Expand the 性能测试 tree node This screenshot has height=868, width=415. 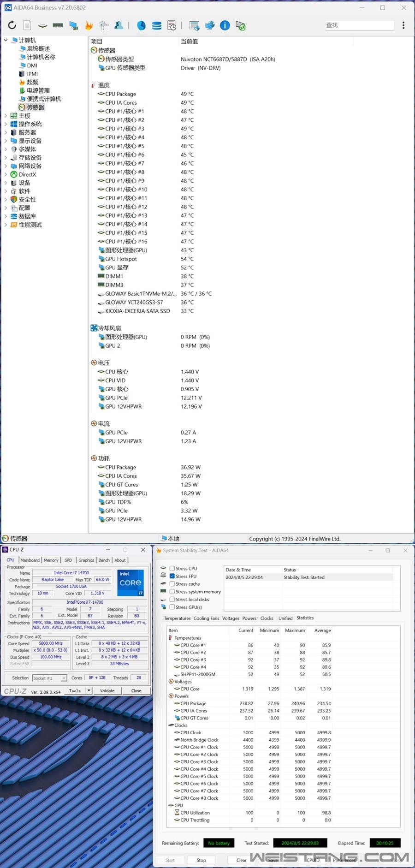[x=6, y=225]
